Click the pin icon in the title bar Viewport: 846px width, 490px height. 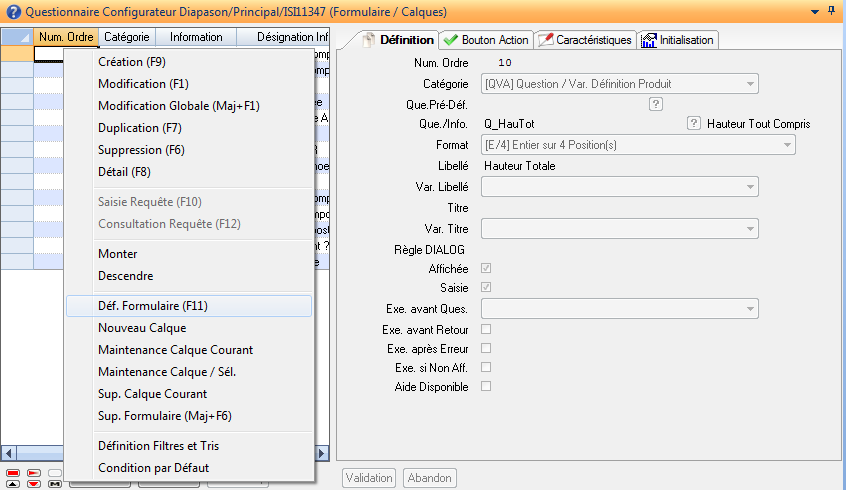832,10
